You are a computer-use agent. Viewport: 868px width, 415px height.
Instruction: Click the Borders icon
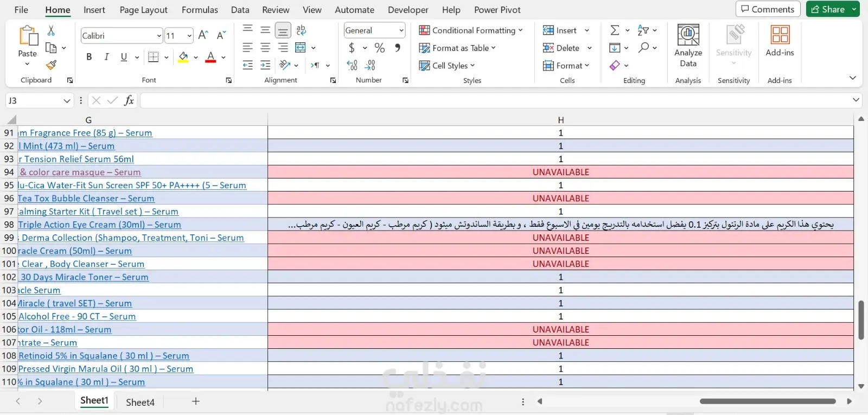(x=154, y=57)
